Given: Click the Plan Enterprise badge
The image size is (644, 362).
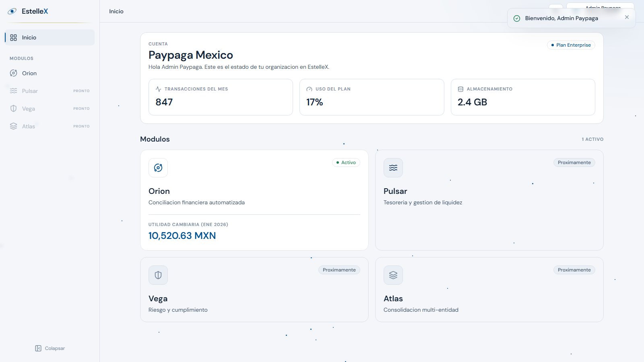Looking at the screenshot, I should [x=571, y=45].
